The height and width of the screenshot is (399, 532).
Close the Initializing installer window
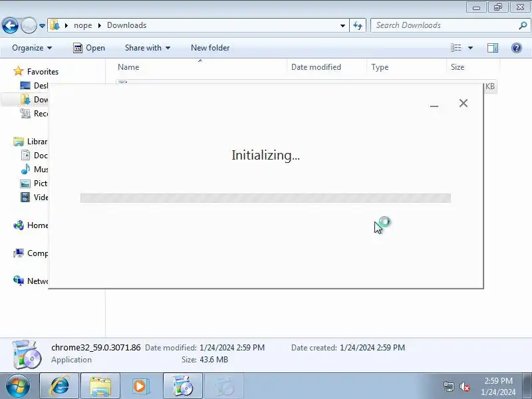[x=463, y=103]
